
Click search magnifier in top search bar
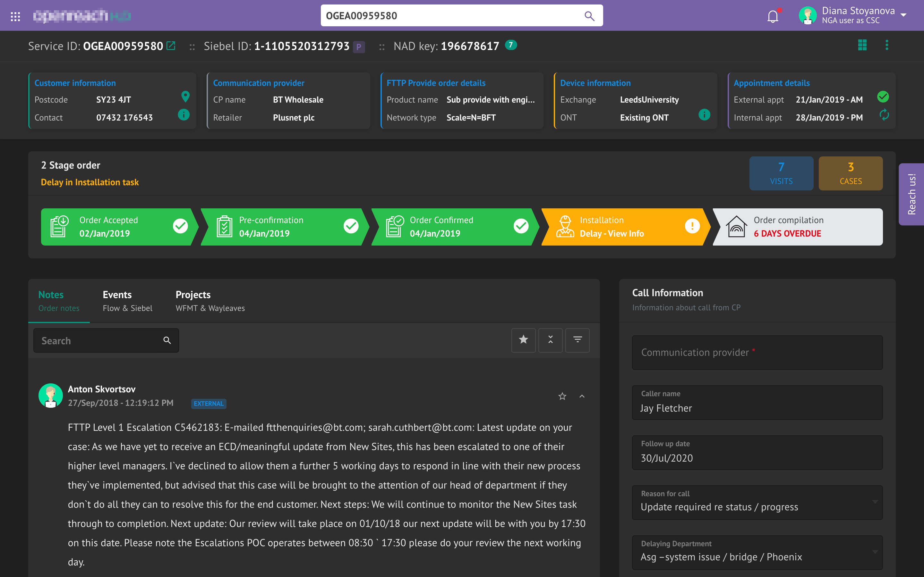coord(589,16)
